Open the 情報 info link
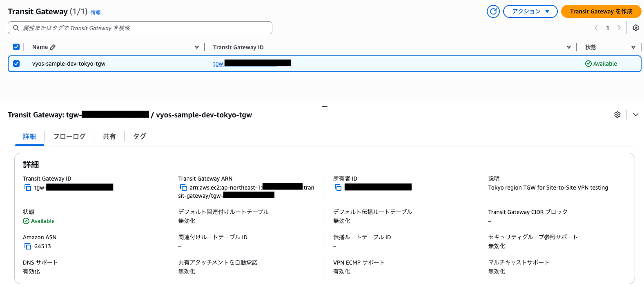The height and width of the screenshot is (287, 644). point(96,13)
